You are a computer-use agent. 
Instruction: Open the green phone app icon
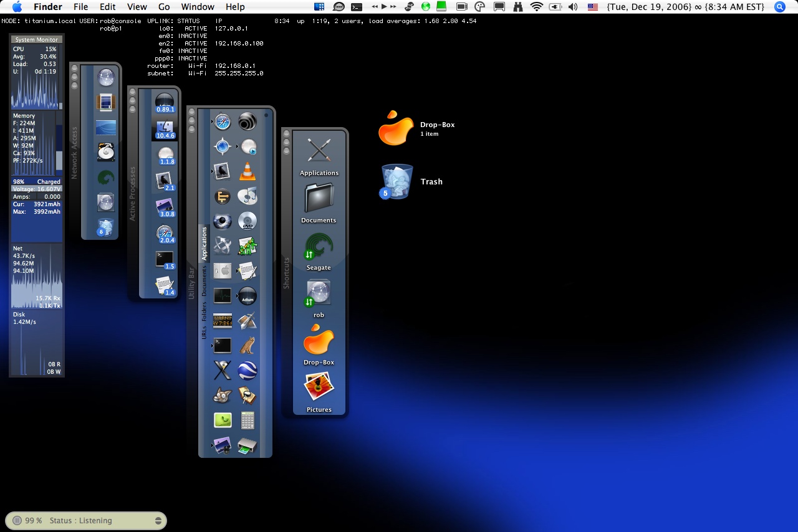click(223, 420)
